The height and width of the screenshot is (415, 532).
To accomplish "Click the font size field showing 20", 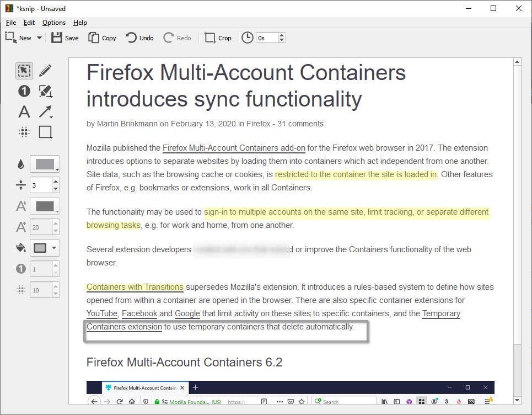I will pos(41,227).
